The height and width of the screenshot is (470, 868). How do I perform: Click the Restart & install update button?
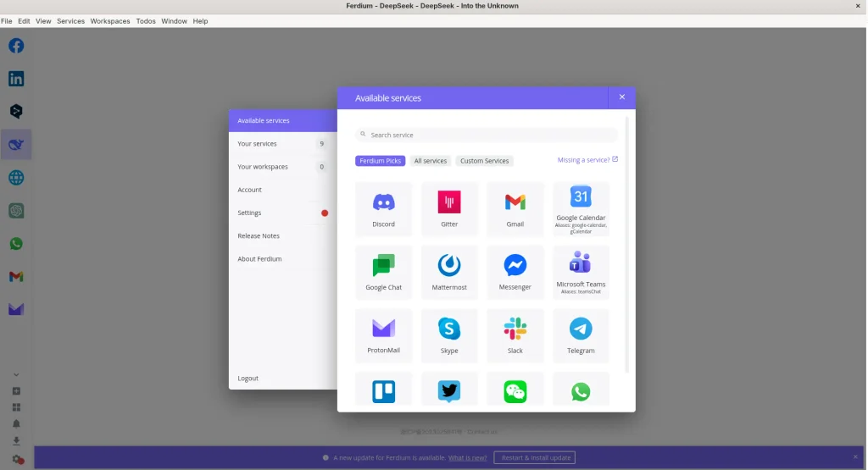coord(535,458)
